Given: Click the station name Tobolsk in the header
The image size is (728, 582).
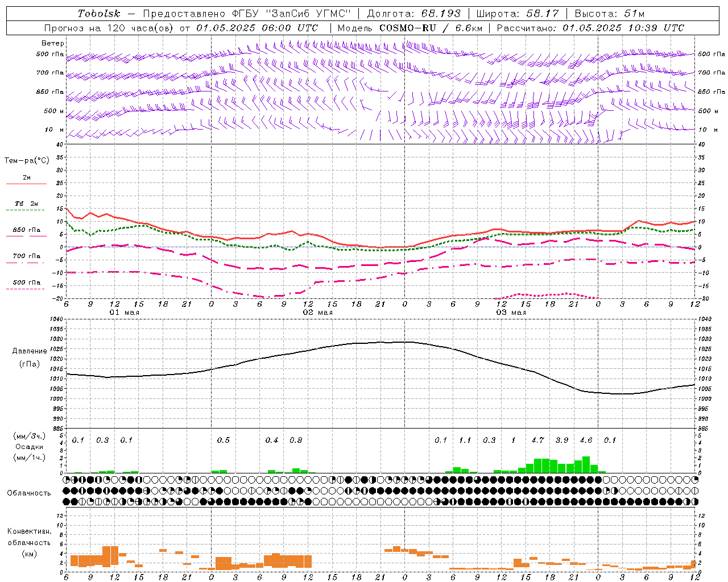Looking at the screenshot, I should [99, 14].
